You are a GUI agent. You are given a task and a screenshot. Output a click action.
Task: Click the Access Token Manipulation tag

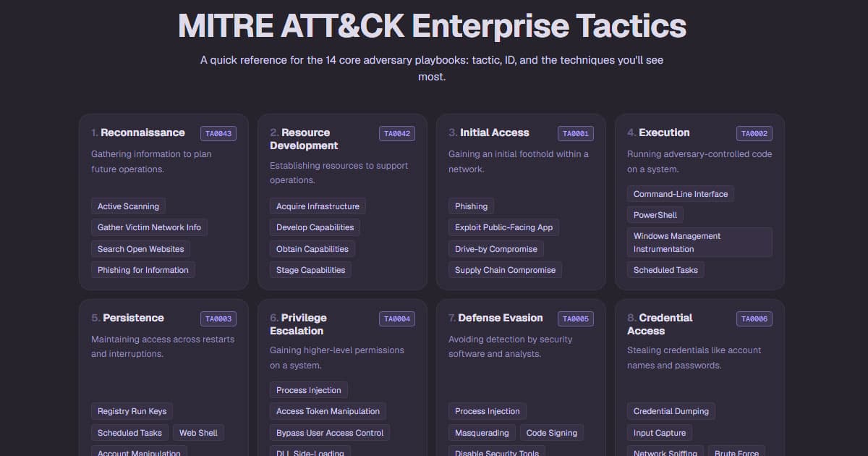tap(328, 411)
